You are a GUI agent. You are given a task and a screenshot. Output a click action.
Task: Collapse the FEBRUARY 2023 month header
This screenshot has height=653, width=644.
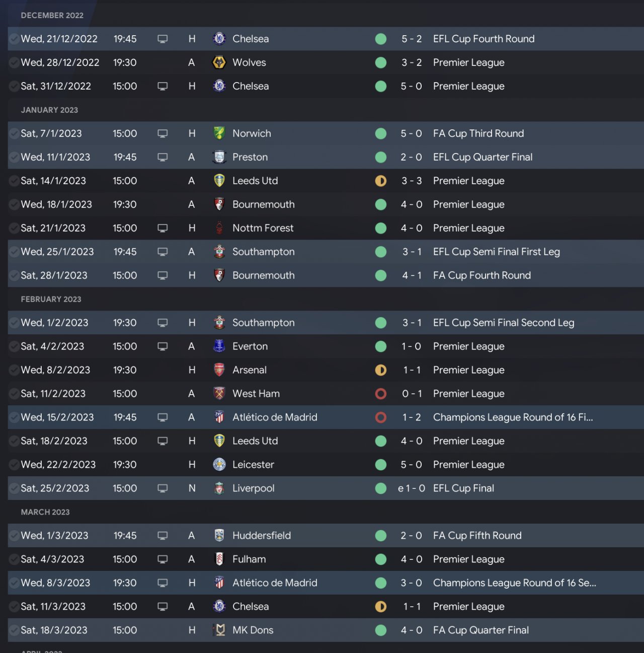click(51, 299)
